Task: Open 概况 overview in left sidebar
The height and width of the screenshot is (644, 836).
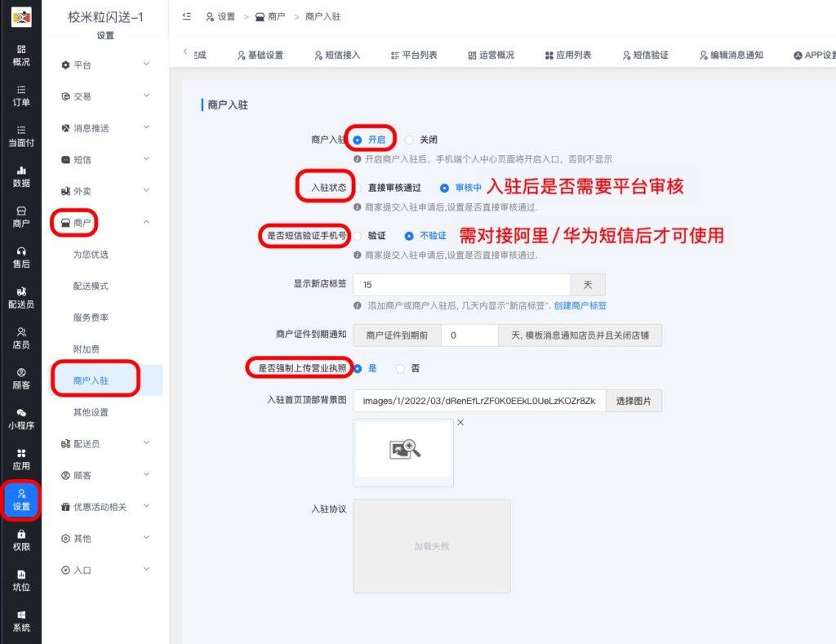Action: [x=21, y=56]
